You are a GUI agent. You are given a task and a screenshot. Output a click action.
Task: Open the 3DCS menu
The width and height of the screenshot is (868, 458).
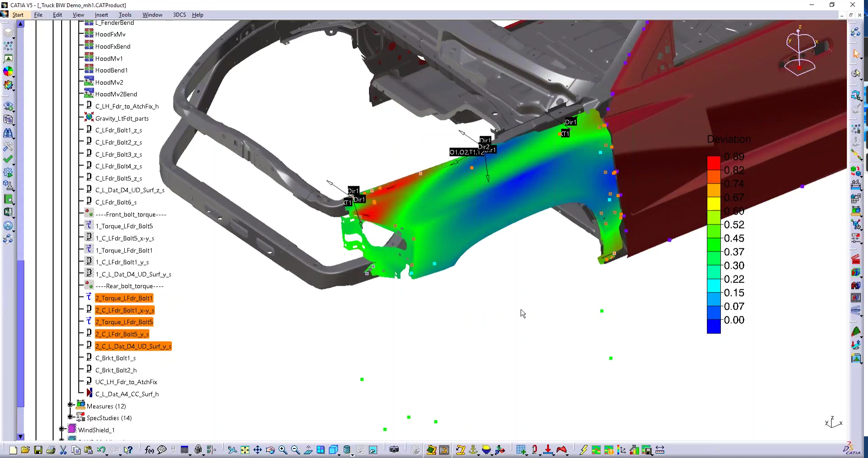tap(179, 14)
